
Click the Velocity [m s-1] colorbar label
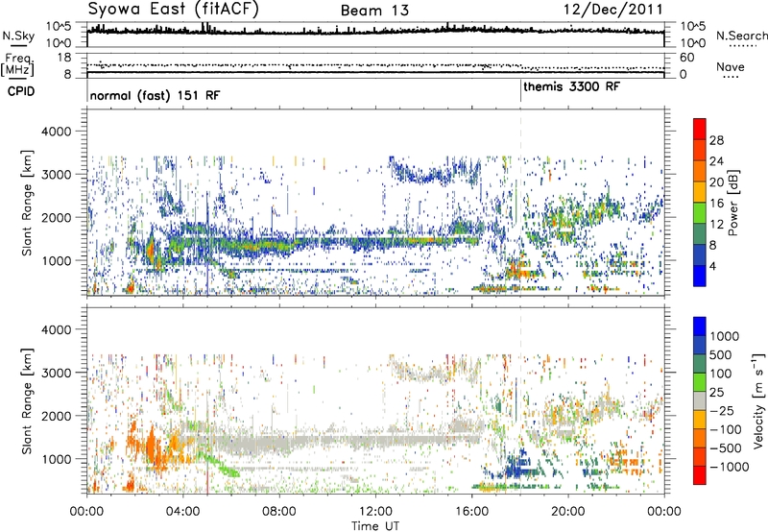(758, 400)
